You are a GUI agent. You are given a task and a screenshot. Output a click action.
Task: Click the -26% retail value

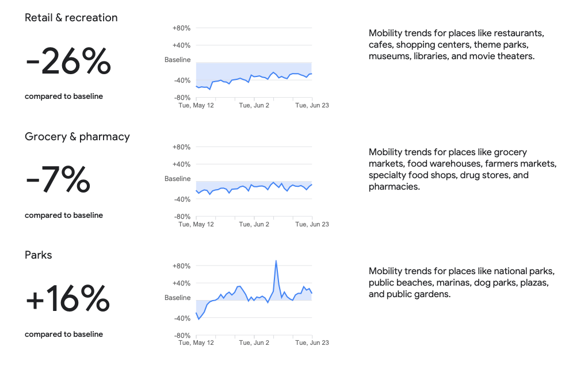click(68, 61)
